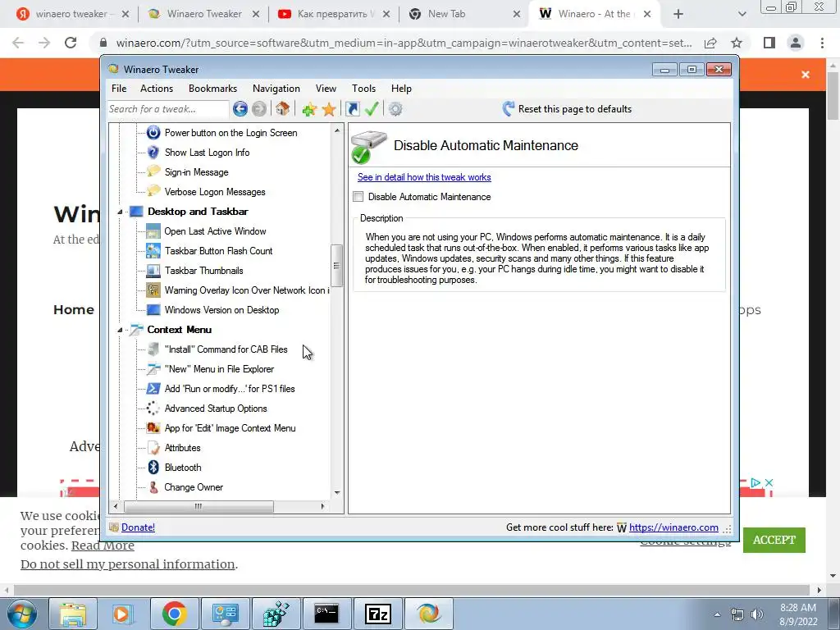The width and height of the screenshot is (840, 630).
Task: Open the File menu
Action: pyautogui.click(x=119, y=89)
